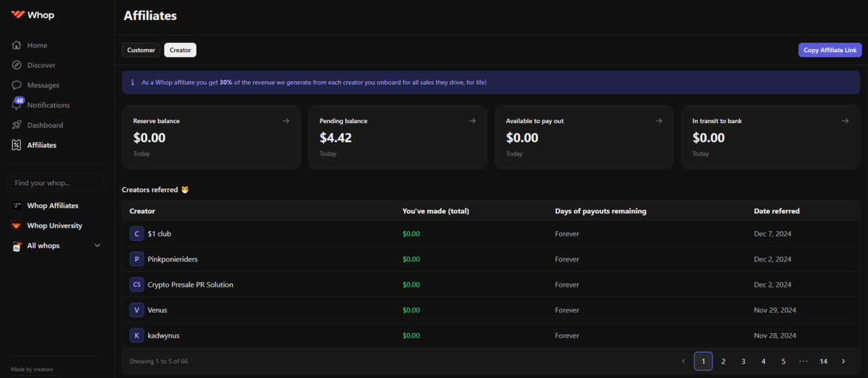The image size is (868, 378).
Task: Click the Venus V avatar
Action: point(137,310)
